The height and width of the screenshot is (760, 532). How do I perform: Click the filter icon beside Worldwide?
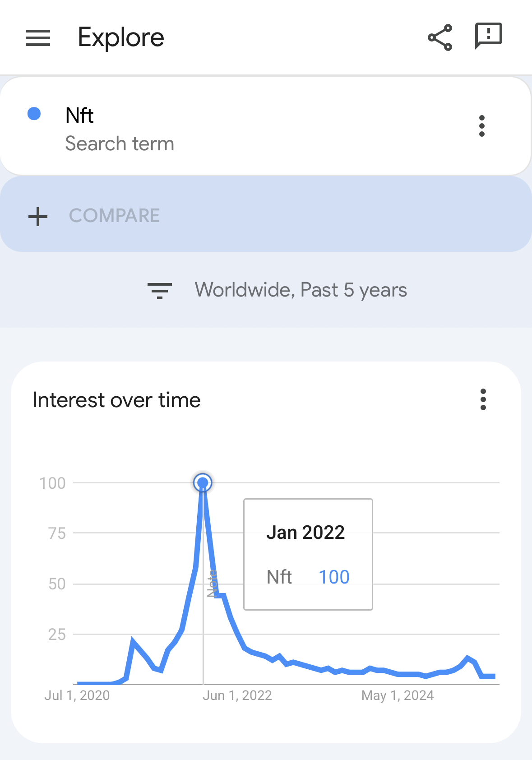160,291
